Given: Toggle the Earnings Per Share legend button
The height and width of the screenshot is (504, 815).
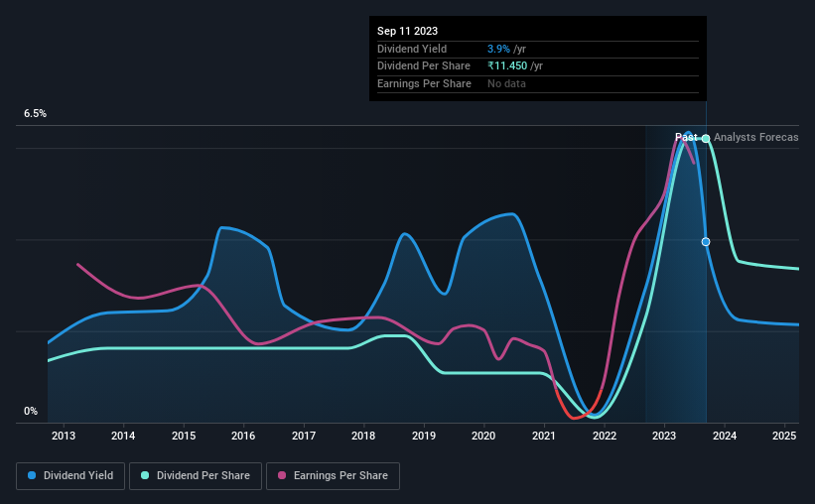Looking at the screenshot, I should 333,476.
